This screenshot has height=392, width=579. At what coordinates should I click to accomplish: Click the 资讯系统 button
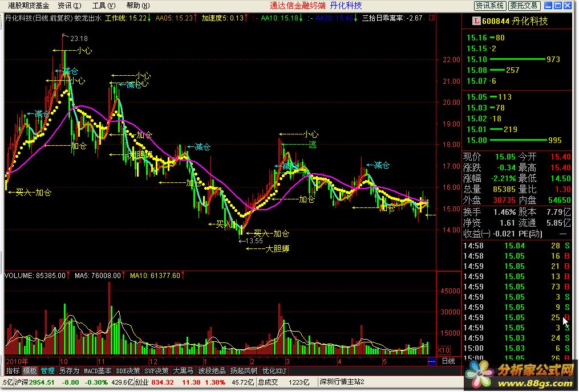tap(489, 6)
